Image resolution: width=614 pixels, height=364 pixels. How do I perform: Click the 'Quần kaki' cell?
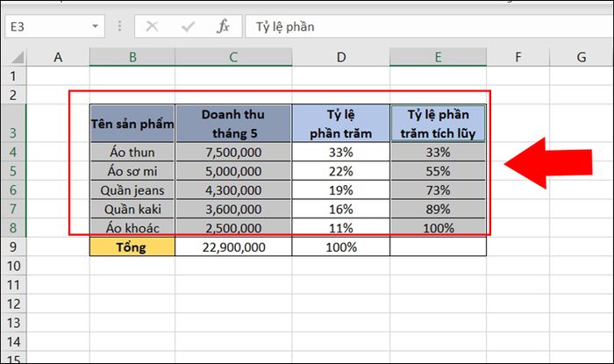click(x=132, y=209)
